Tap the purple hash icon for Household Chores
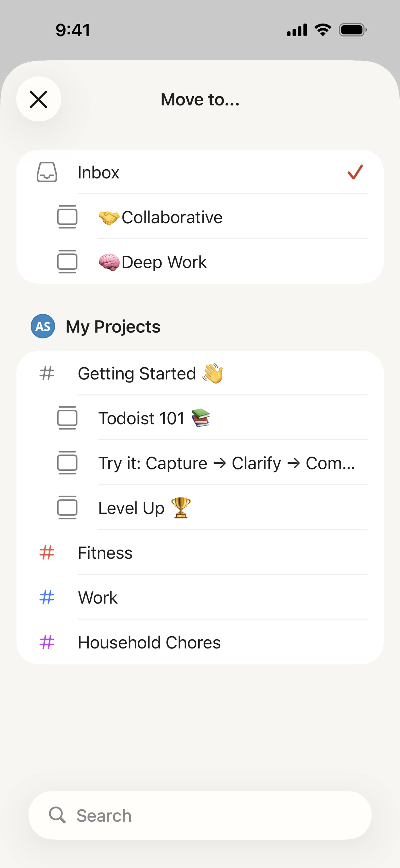Viewport: 400px width, 868px height. click(47, 642)
